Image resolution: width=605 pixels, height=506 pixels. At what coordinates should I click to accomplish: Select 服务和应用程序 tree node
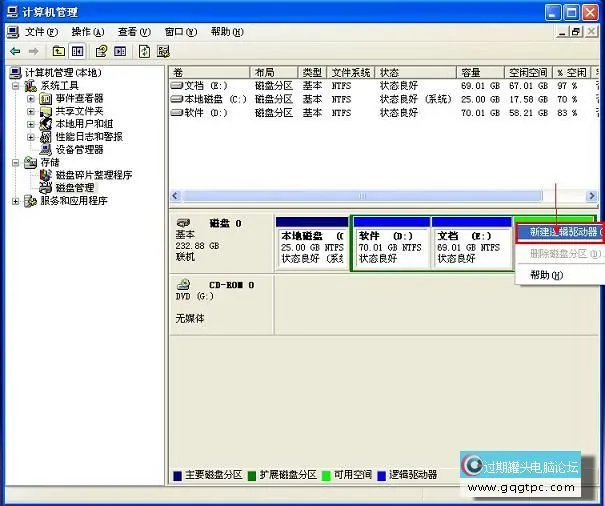click(74, 200)
